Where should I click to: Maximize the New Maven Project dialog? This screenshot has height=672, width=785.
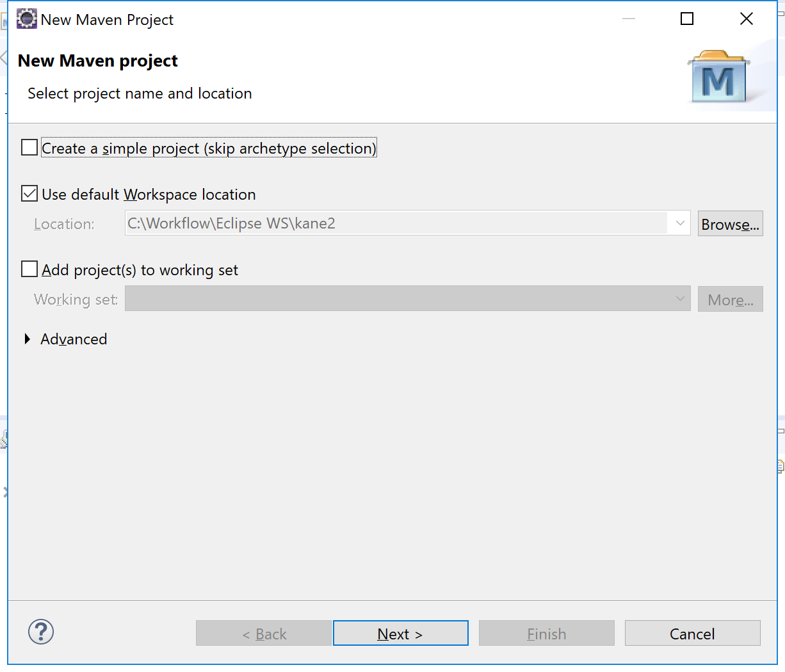click(686, 19)
